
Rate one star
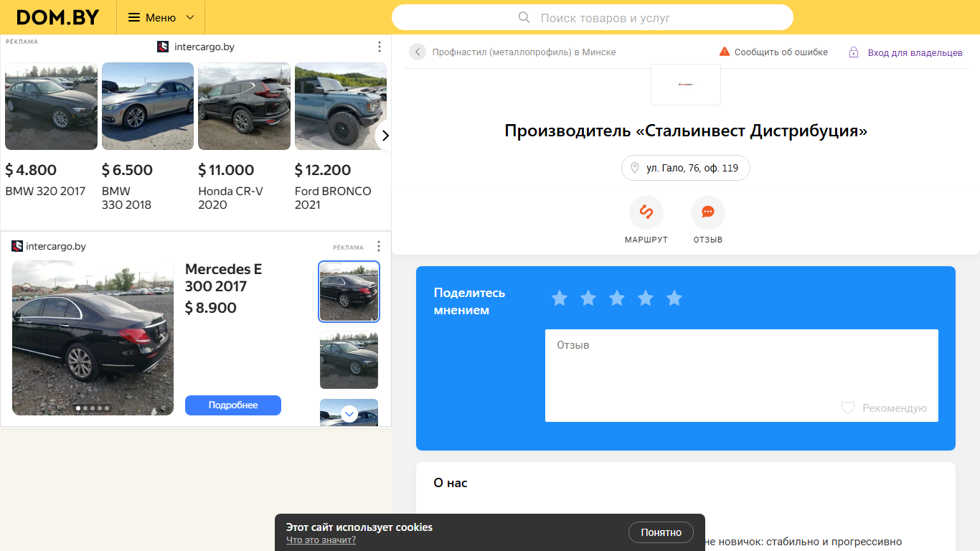pyautogui.click(x=560, y=298)
